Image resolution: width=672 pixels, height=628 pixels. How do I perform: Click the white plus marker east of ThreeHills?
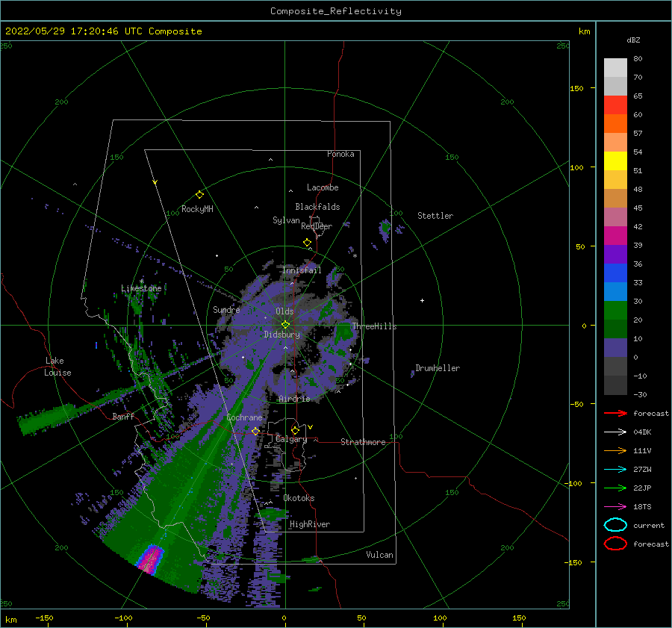coord(422,300)
